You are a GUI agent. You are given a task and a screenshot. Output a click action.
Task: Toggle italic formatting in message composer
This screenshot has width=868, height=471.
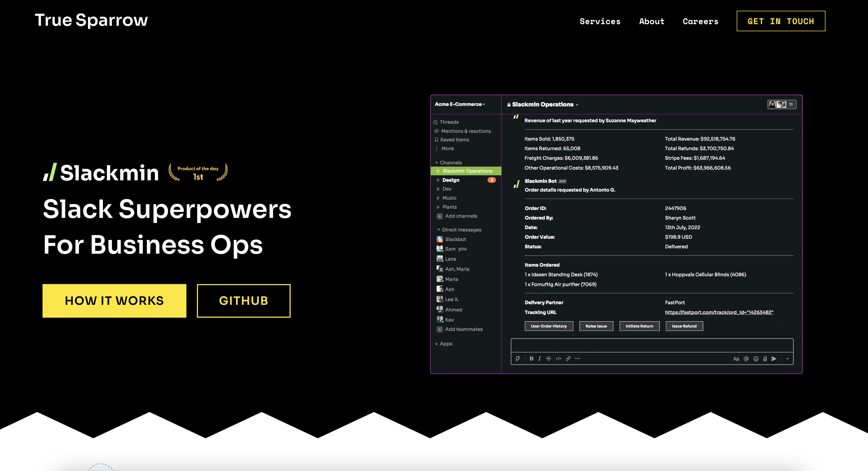[x=540, y=358]
